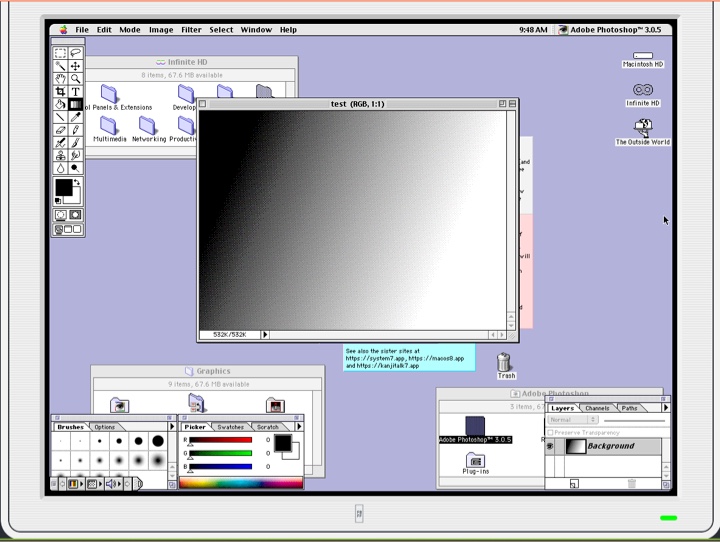Toggle Preserve Transparency checkbox
720x542 pixels.
point(550,433)
